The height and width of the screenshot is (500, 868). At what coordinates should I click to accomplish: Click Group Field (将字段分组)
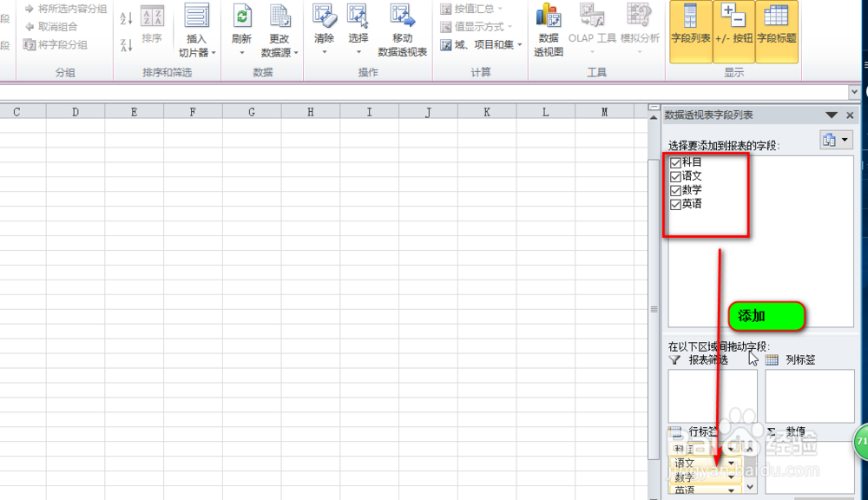click(56, 45)
